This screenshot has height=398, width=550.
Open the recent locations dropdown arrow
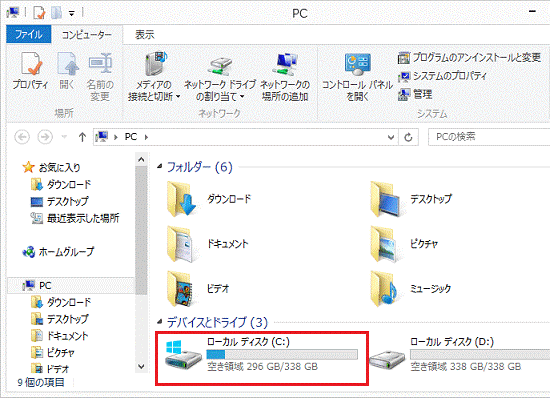[x=64, y=137]
